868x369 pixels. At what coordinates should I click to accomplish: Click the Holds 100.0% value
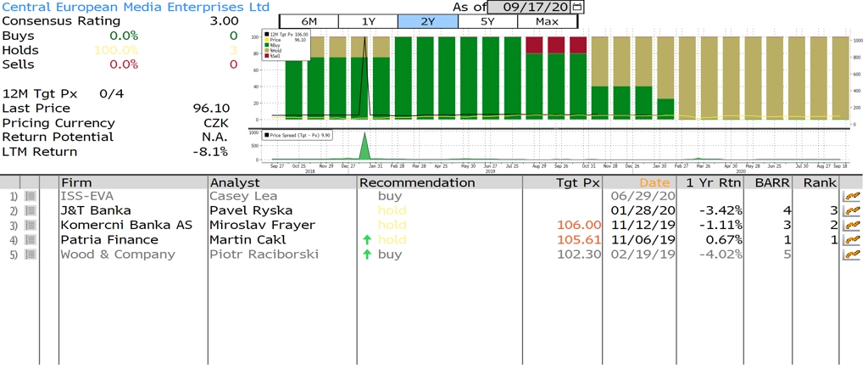click(115, 50)
